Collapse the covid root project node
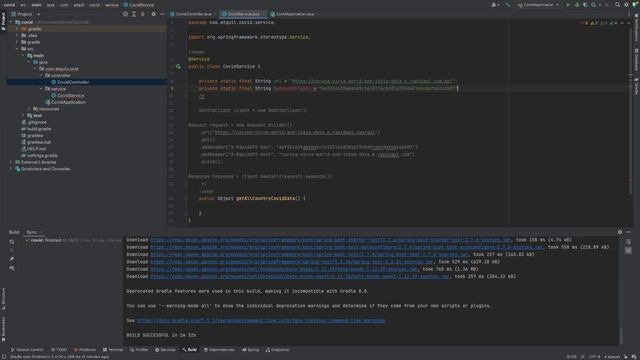Image resolution: width=640 pixels, height=360 pixels. coord(11,22)
